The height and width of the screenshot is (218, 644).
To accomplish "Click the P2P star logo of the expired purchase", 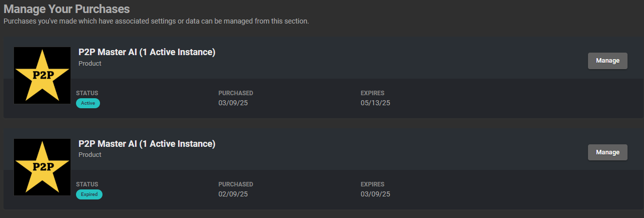I will coord(42,167).
